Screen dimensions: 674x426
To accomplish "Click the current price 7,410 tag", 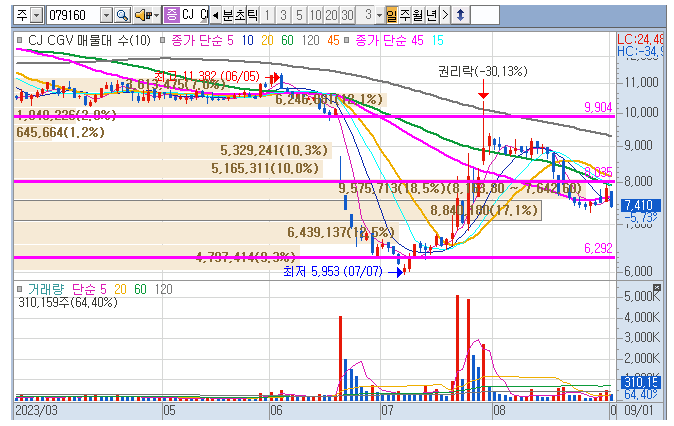I will (x=639, y=205).
